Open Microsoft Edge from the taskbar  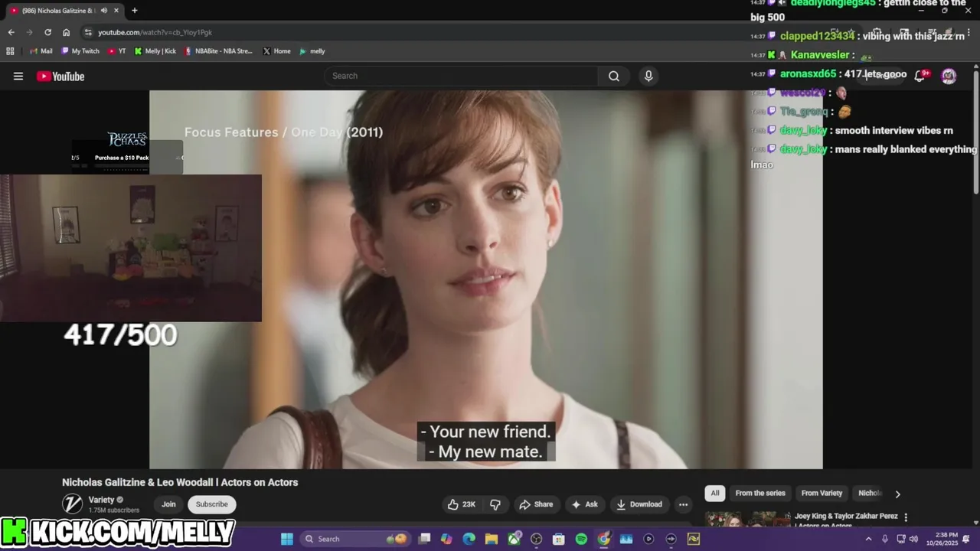[x=469, y=539]
